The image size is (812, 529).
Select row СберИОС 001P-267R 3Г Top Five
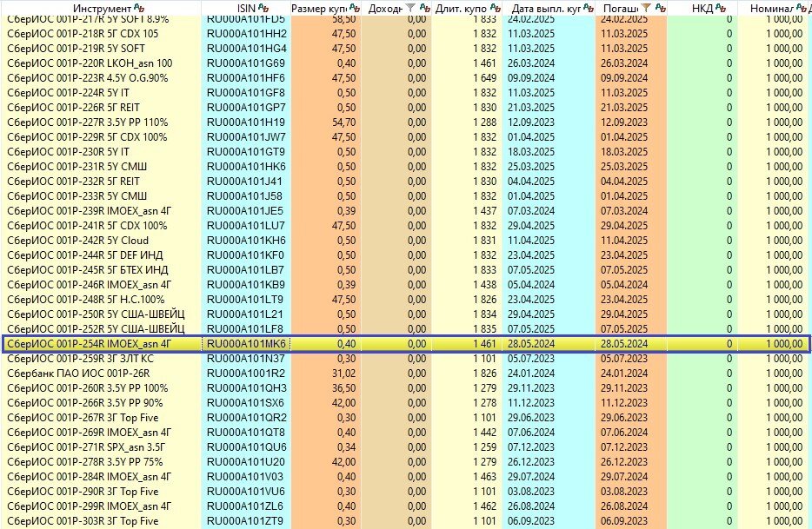point(406,417)
